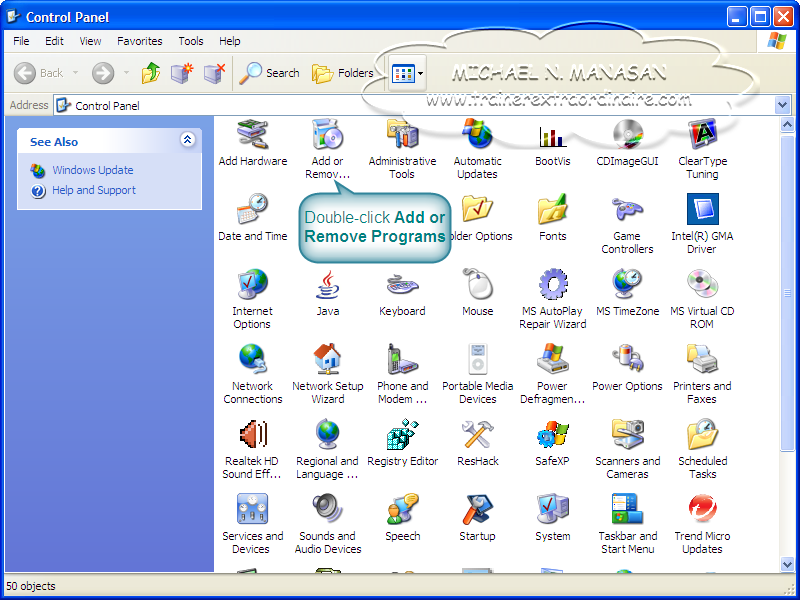
Task: Open Date and Time settings
Action: (252, 213)
